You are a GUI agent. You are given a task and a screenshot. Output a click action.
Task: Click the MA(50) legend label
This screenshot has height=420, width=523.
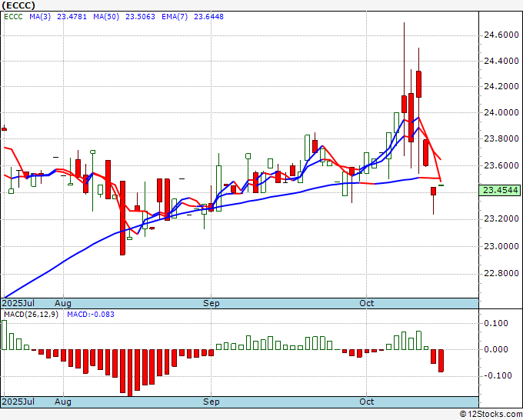pos(106,17)
